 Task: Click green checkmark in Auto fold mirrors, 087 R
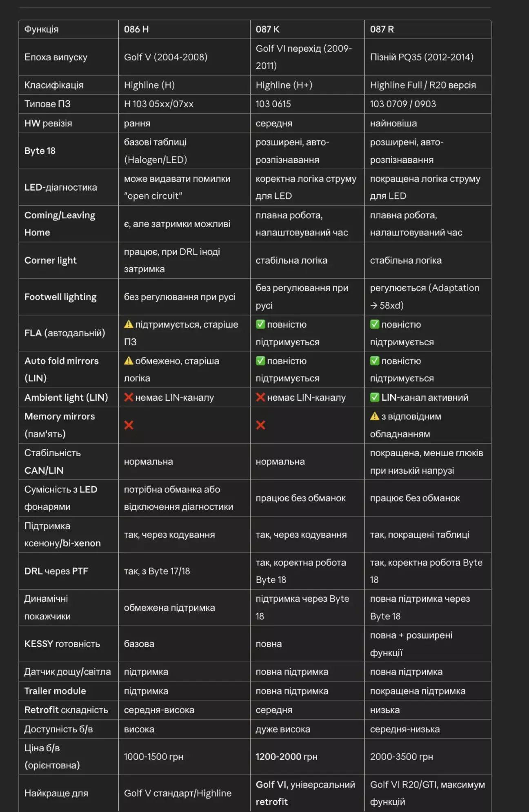(375, 361)
